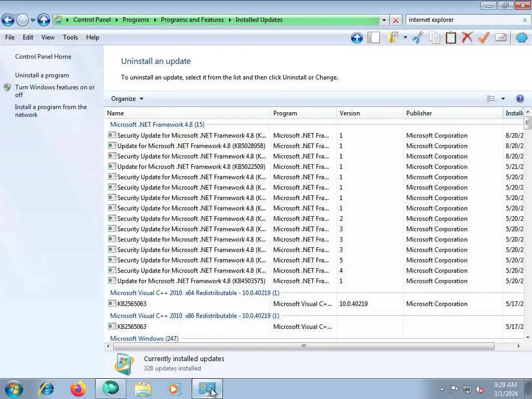This screenshot has height=399, width=532.
Task: Click Programs breadcrumb in address bar
Action: pyautogui.click(x=136, y=20)
